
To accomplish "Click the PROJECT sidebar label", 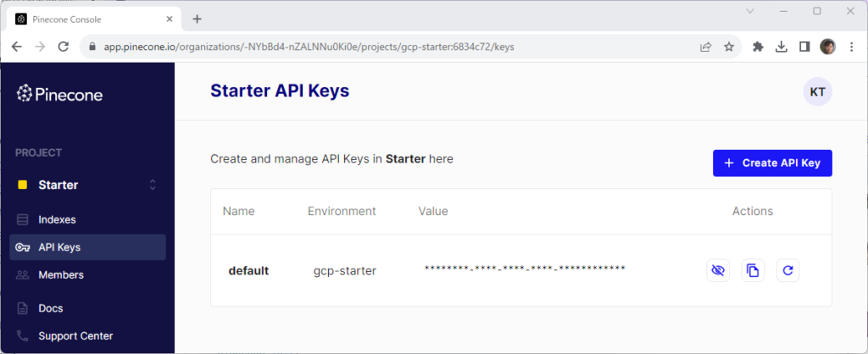I will coord(39,152).
